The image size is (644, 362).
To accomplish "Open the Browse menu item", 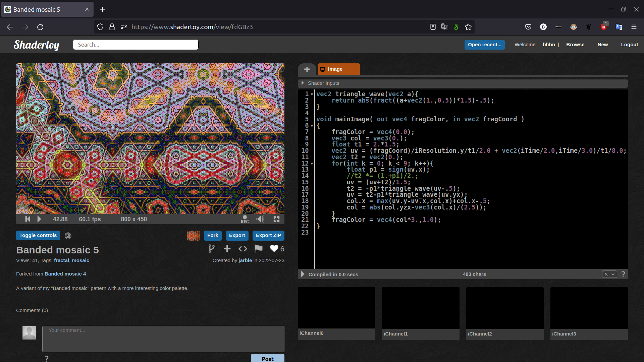I will pyautogui.click(x=575, y=44).
